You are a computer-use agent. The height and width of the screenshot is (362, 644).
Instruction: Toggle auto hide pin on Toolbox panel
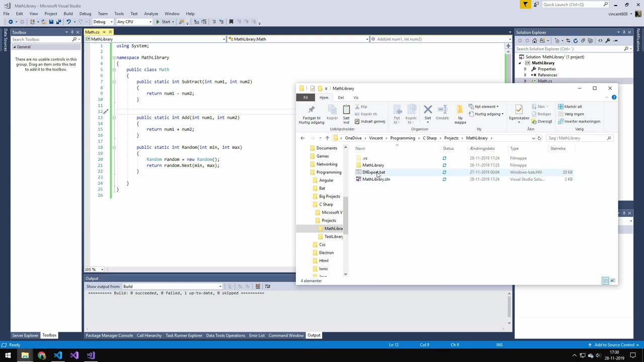tap(73, 32)
